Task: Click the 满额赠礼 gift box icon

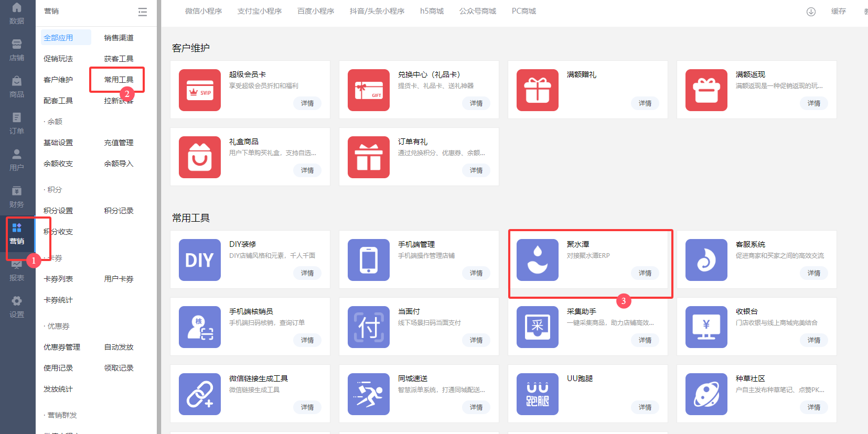Action: point(538,90)
